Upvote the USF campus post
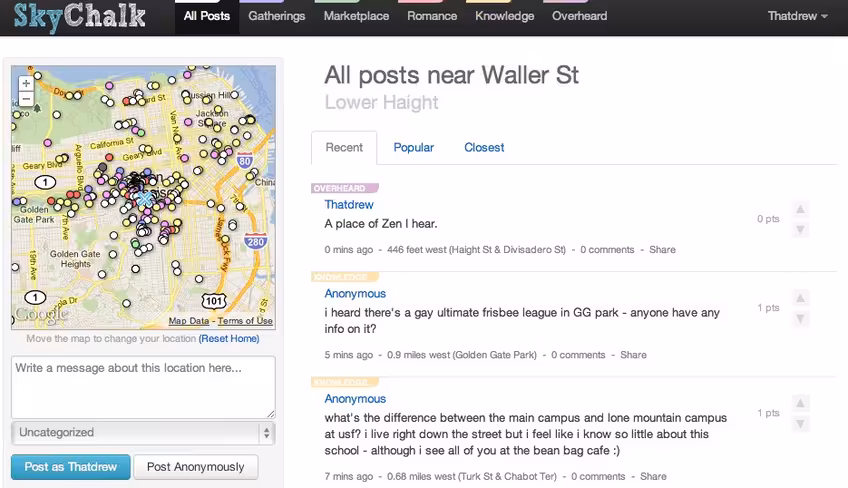This screenshot has width=848, height=488. pos(800,403)
